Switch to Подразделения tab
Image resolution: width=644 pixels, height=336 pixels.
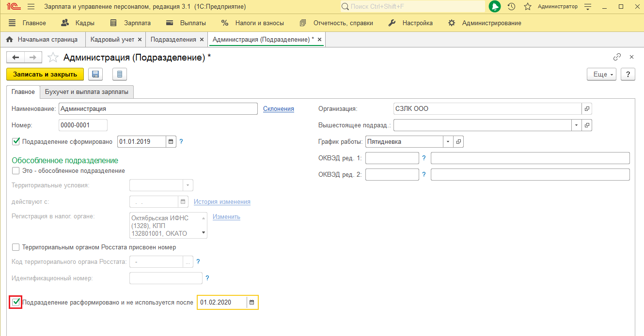173,40
